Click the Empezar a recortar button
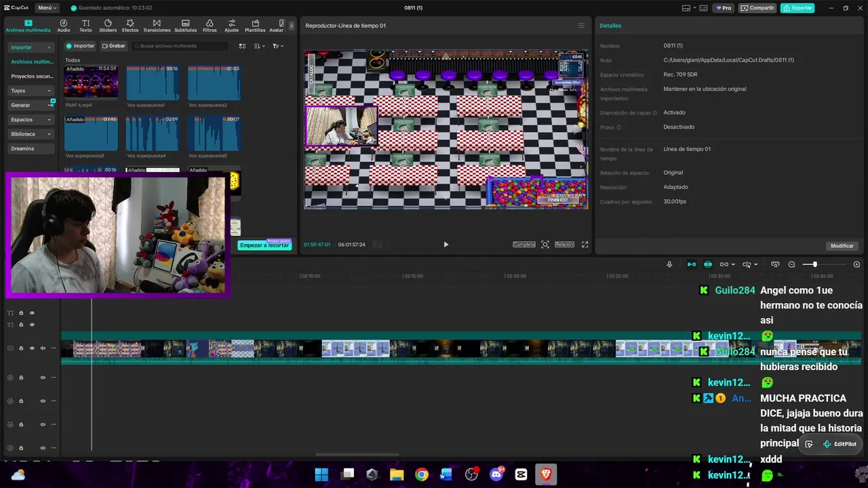Screen dimensions: 868x488 tap(264, 245)
